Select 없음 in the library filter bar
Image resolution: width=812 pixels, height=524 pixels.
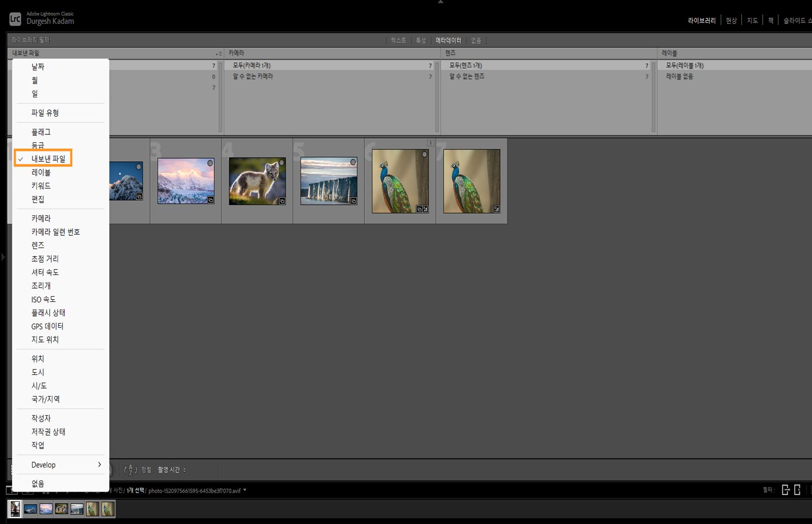pos(476,40)
